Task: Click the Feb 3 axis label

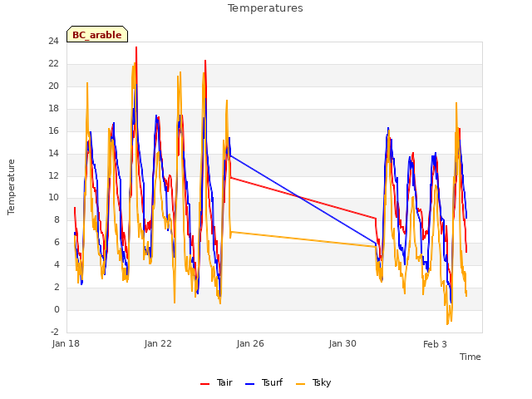Action: 435,344
